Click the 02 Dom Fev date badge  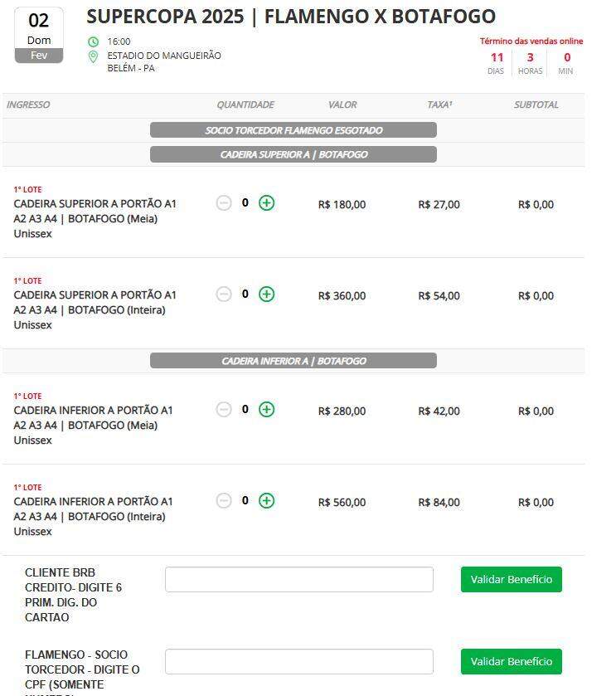(x=39, y=36)
